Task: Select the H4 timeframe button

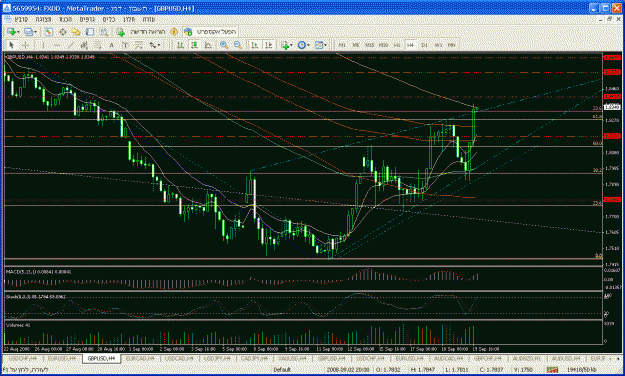Action: click(411, 45)
